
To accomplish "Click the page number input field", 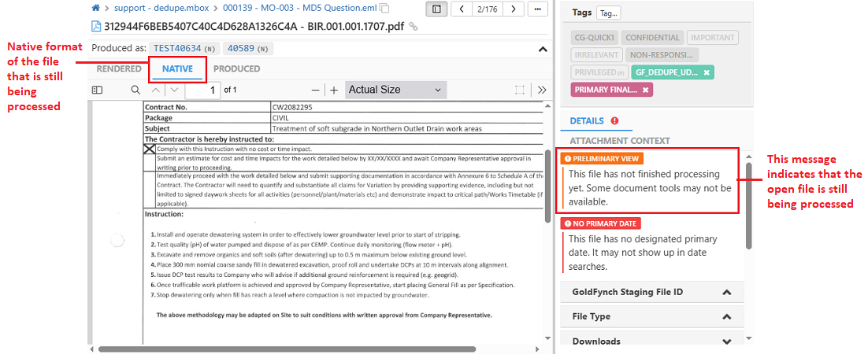I will click(203, 90).
